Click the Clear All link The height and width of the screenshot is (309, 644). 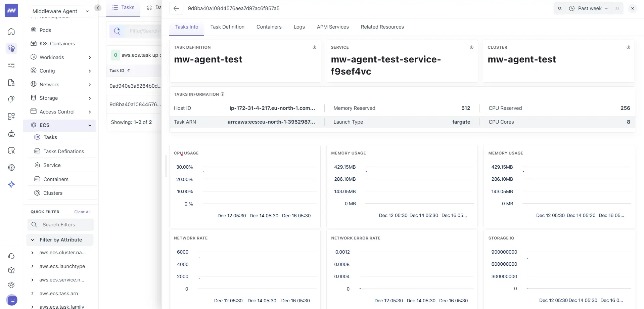click(x=82, y=212)
